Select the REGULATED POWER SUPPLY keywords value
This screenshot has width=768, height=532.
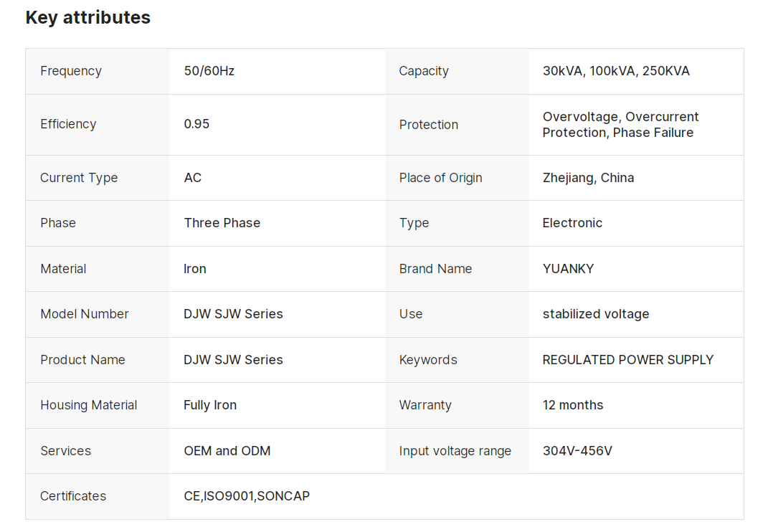(x=628, y=360)
